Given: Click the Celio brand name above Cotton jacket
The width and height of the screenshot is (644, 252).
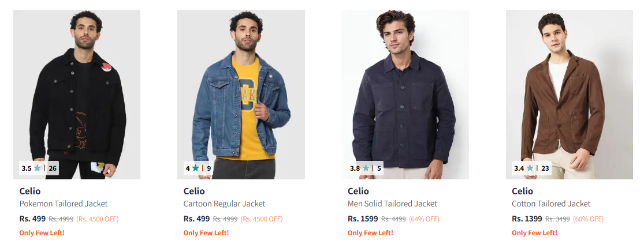Looking at the screenshot, I should click(x=522, y=191).
